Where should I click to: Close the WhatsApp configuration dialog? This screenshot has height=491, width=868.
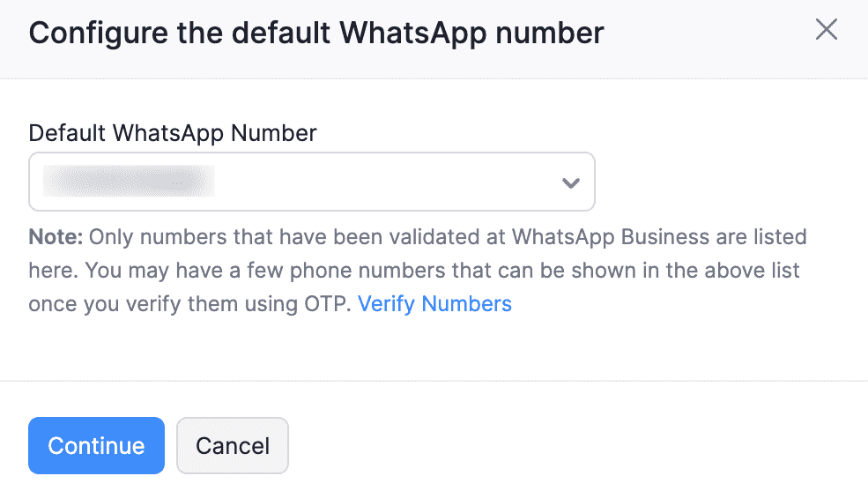pyautogui.click(x=826, y=30)
